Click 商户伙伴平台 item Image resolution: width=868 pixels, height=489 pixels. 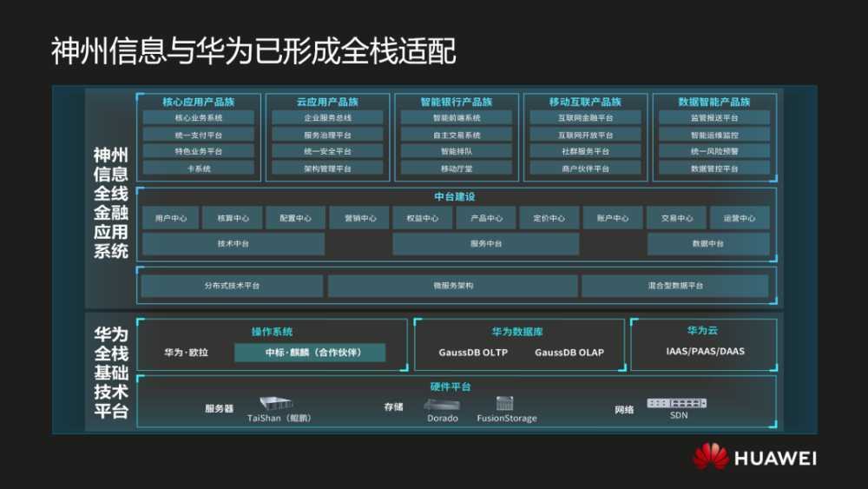tap(586, 169)
